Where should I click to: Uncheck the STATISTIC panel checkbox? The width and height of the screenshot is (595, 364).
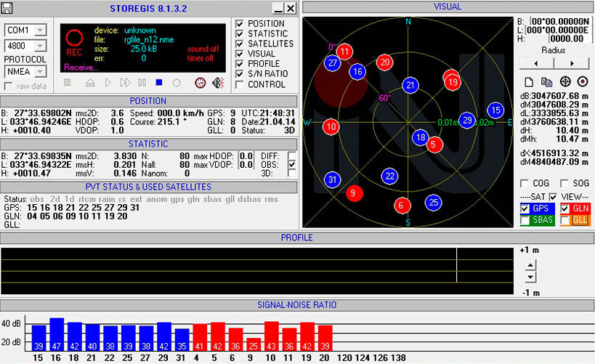(240, 33)
